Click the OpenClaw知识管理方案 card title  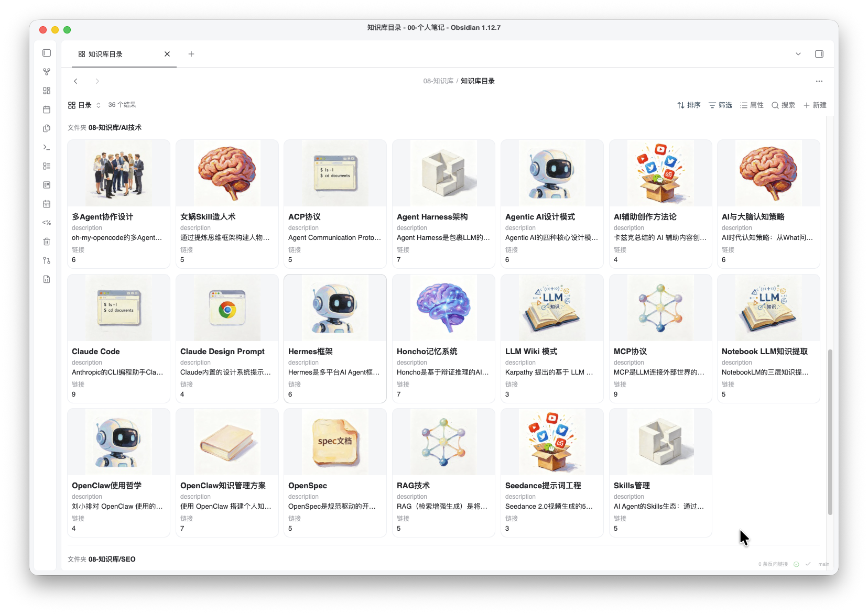tap(223, 486)
